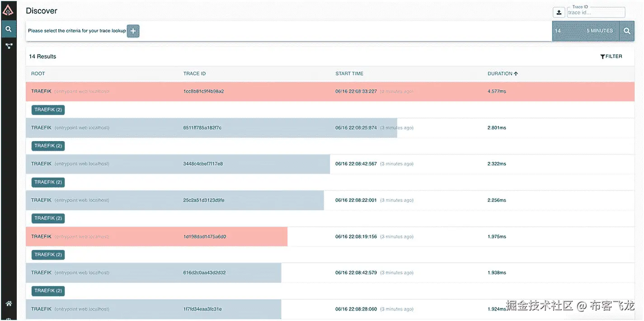Screen dimensions: 644x321
Task: Click the 14 Results count label
Action: (x=42, y=57)
